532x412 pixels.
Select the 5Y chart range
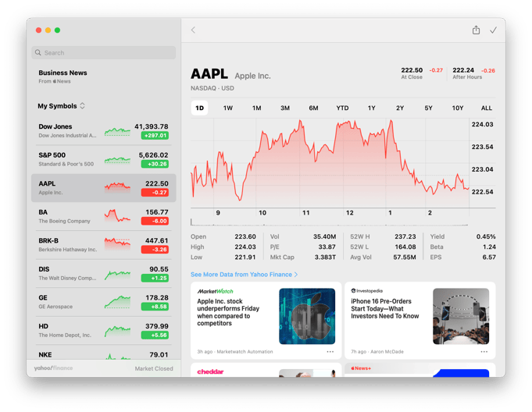pos(429,108)
